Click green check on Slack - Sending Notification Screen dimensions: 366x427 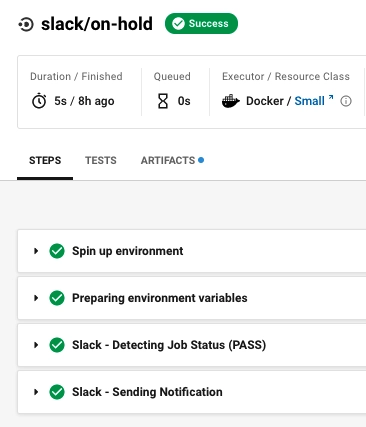coord(57,392)
